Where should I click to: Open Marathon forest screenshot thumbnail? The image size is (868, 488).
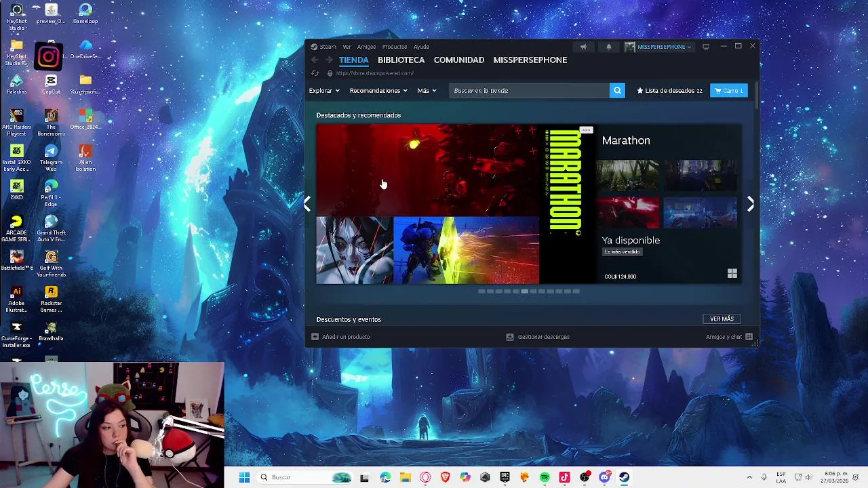(627, 176)
